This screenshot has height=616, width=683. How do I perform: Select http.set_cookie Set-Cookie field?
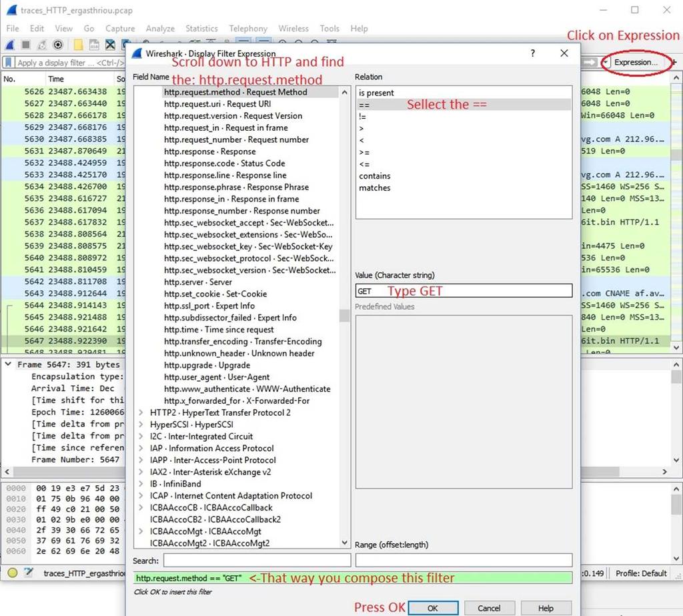tap(215, 294)
